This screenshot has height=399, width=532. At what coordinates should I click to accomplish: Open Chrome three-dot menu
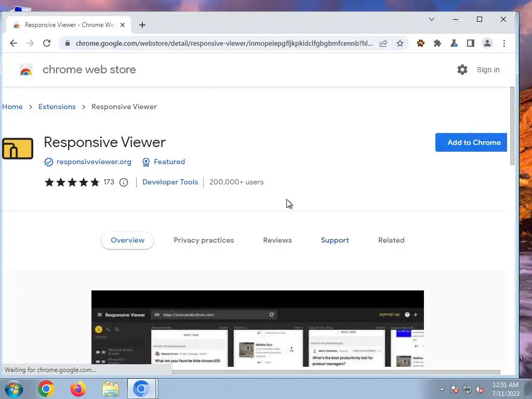[x=504, y=43]
